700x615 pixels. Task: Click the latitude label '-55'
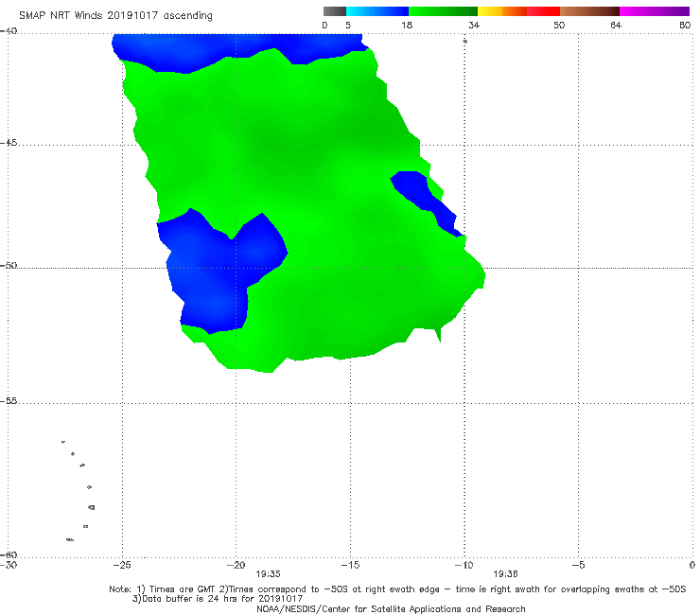pos(9,401)
